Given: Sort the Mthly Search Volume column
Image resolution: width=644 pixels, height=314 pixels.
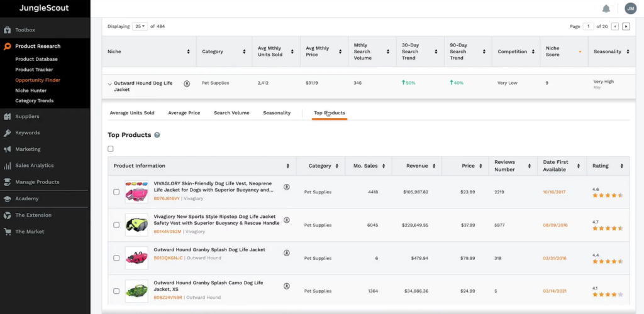Looking at the screenshot, I should [387, 51].
